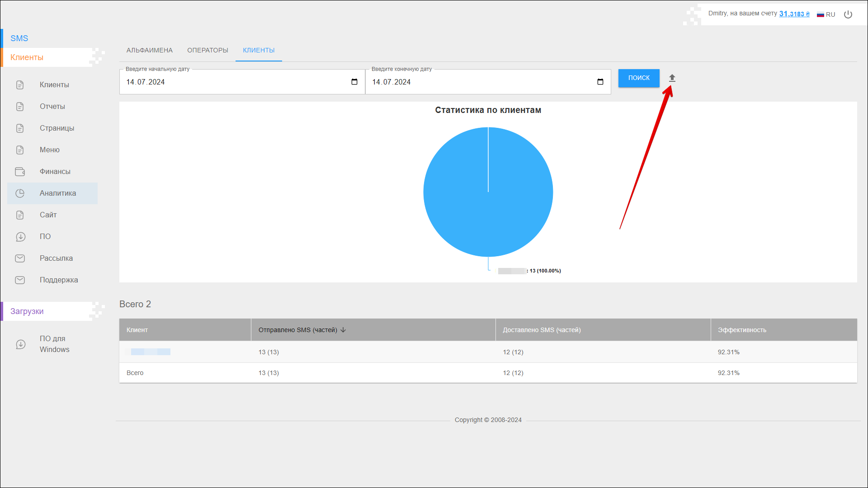Viewport: 868px width, 488px height.
Task: Click the Финансы wallet icon
Action: tap(20, 172)
